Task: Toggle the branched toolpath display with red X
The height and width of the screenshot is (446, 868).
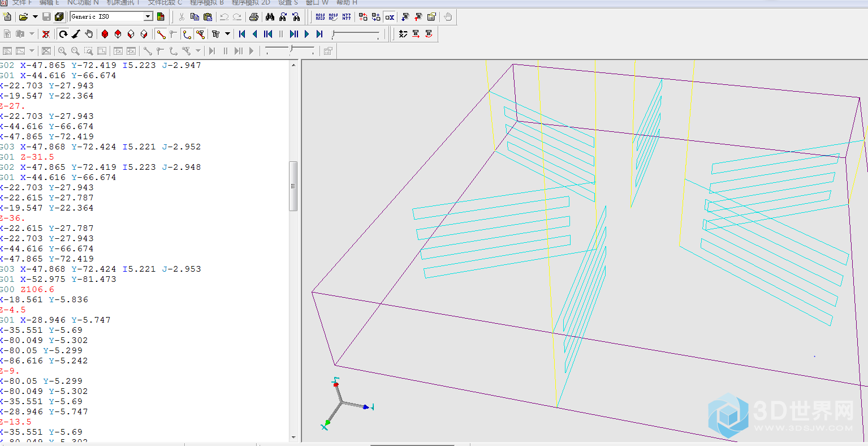Action: (x=200, y=34)
